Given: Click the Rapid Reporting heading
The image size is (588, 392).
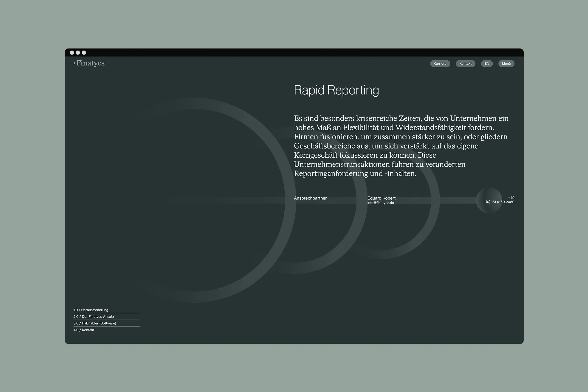Looking at the screenshot, I should (336, 90).
